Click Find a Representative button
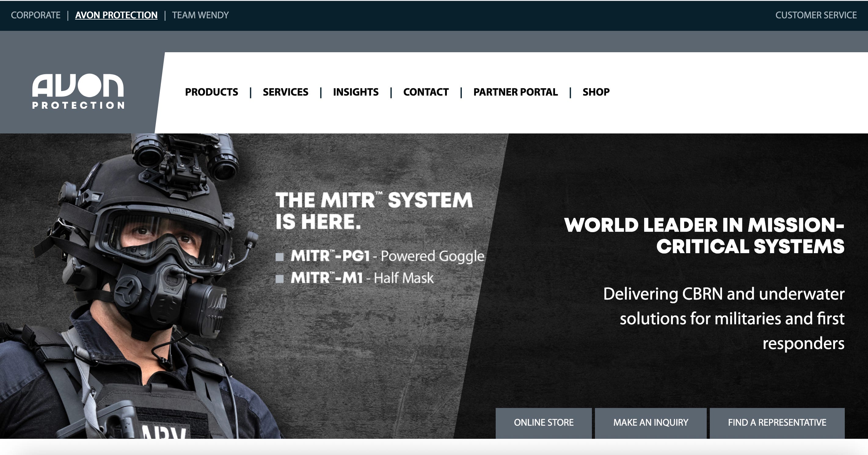Image resolution: width=868 pixels, height=455 pixels. (x=777, y=423)
